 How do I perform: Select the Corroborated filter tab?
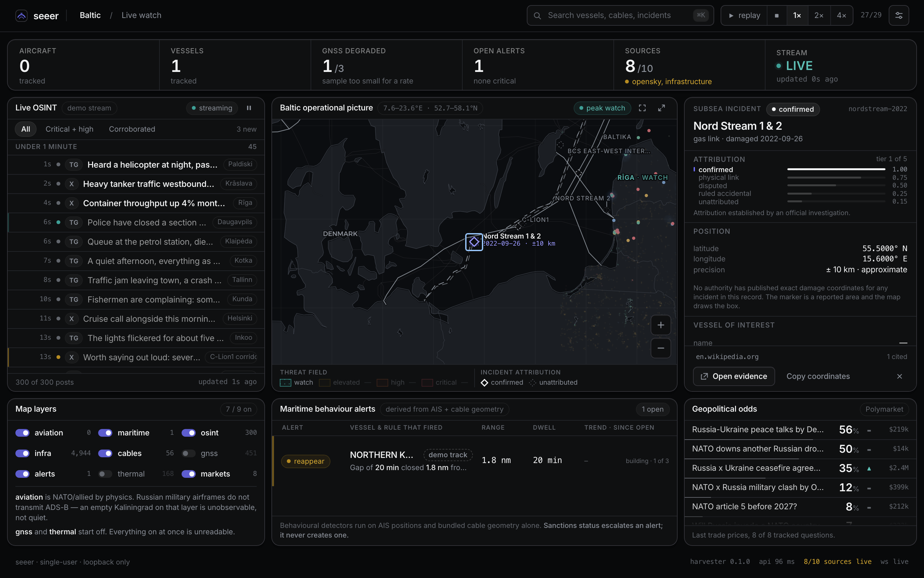132,129
